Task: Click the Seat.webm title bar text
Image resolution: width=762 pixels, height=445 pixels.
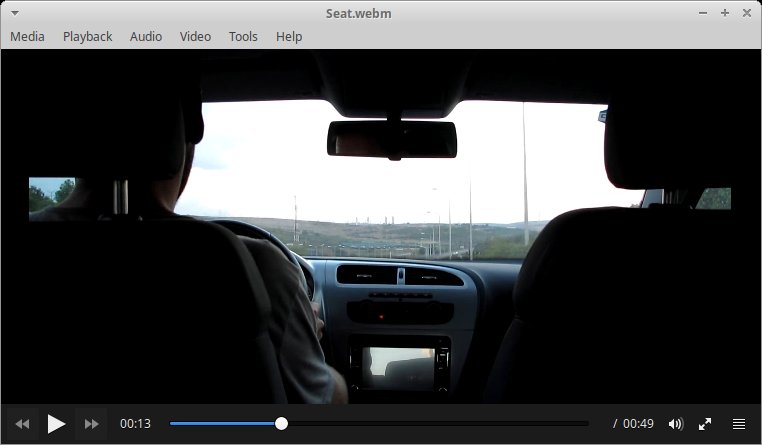Action: point(359,14)
